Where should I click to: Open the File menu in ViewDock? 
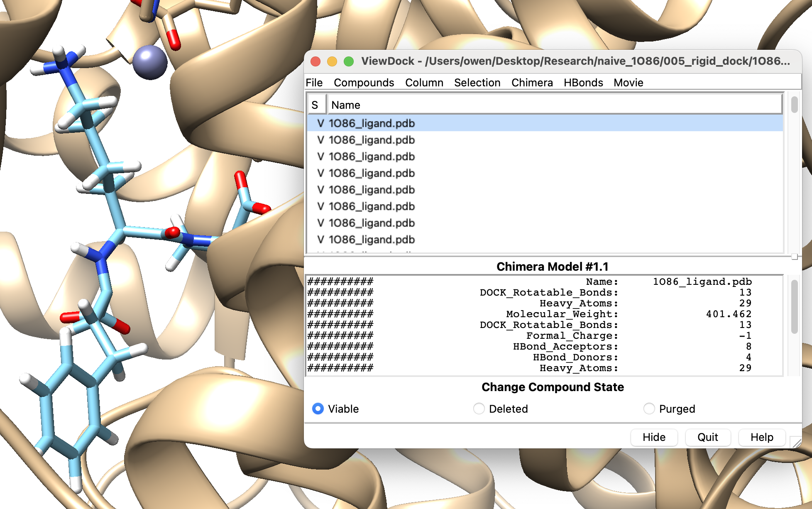coord(314,83)
